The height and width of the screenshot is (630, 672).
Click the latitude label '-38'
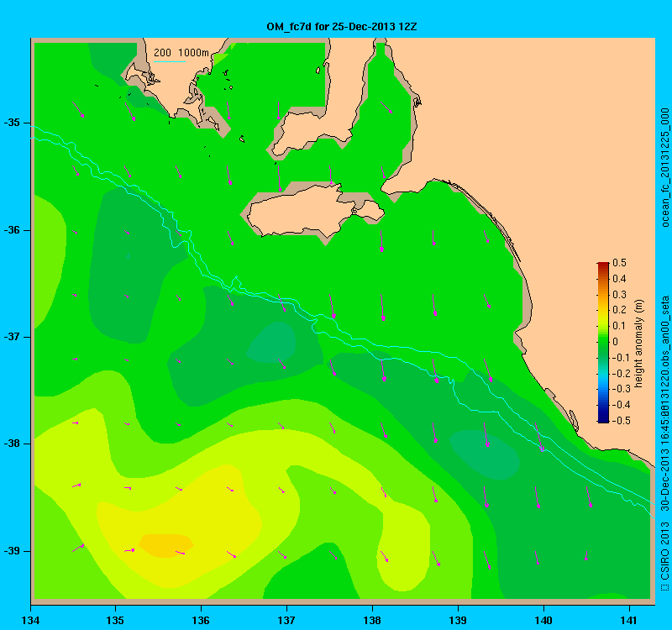[12, 444]
